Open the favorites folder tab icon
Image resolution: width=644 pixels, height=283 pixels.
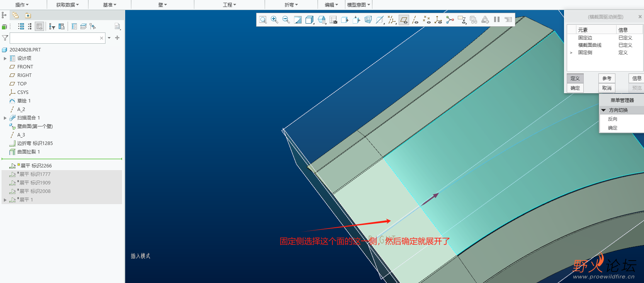point(28,15)
